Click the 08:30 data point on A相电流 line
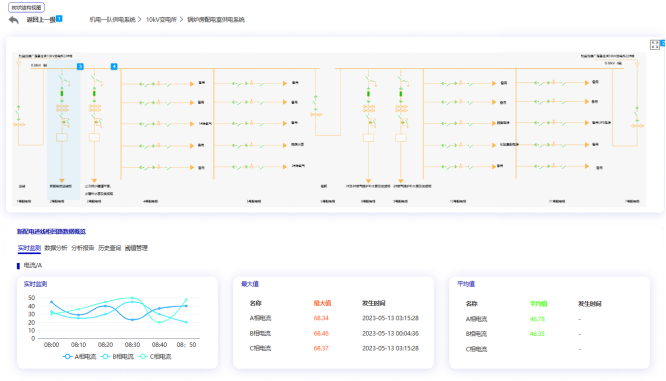 pyautogui.click(x=133, y=319)
